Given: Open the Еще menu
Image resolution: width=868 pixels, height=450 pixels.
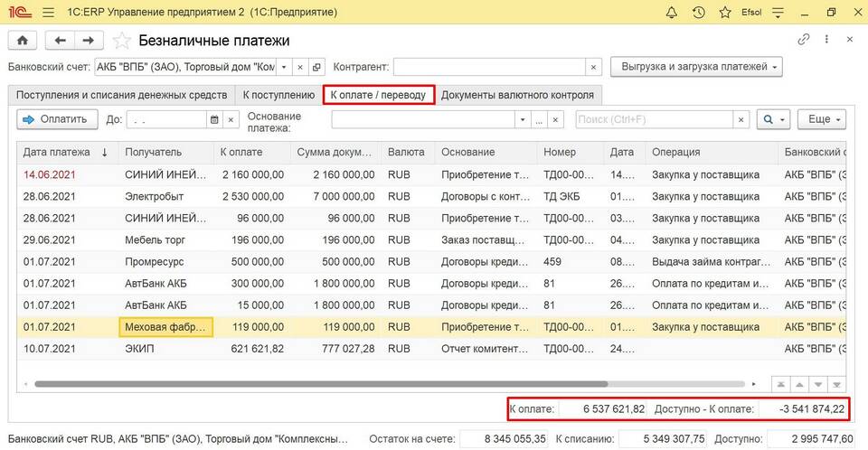Looking at the screenshot, I should [822, 119].
